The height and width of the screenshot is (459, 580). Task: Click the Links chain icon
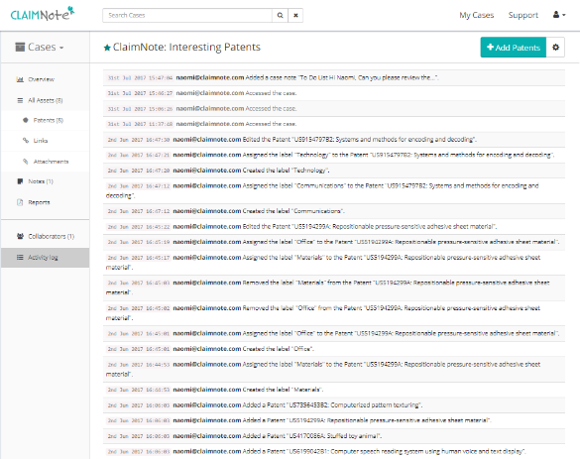point(26,141)
